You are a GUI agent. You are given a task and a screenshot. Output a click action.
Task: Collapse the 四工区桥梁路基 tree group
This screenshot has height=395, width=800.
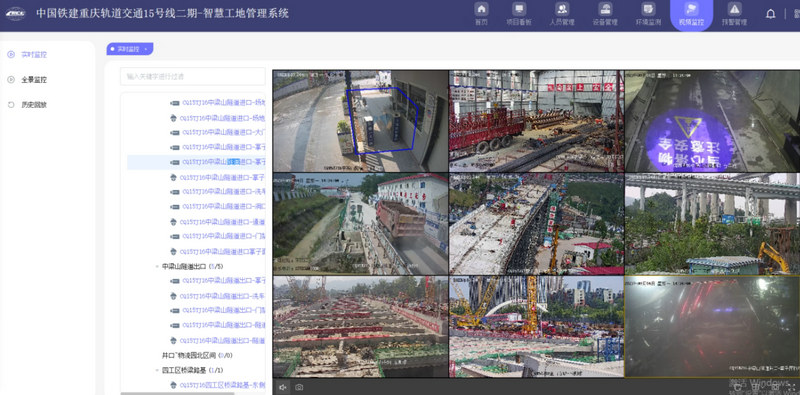157,370
